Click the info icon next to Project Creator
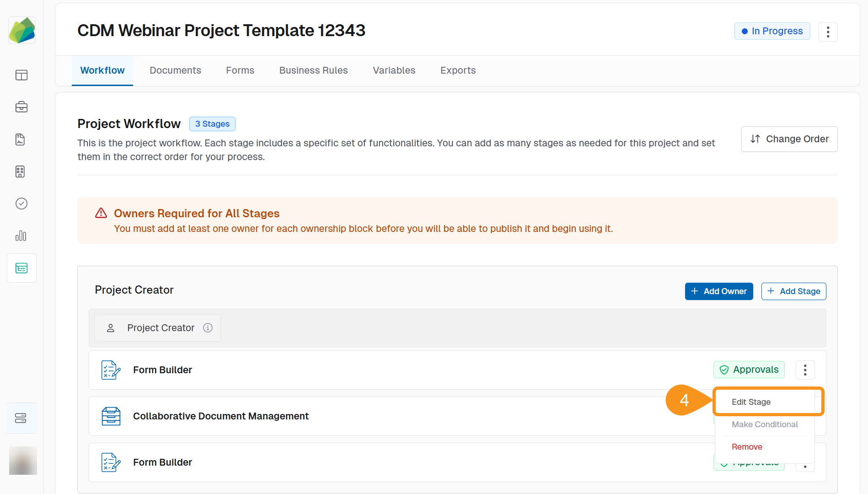 (x=208, y=328)
